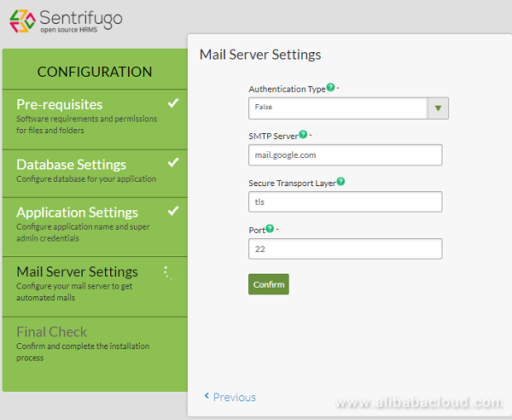Open the Authentication Type dropdown arrow
Screen dimensions: 512x420
(438, 108)
